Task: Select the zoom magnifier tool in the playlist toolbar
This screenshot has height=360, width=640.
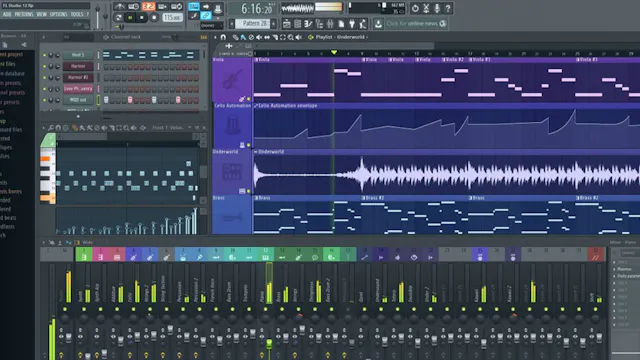Action: click(291, 37)
